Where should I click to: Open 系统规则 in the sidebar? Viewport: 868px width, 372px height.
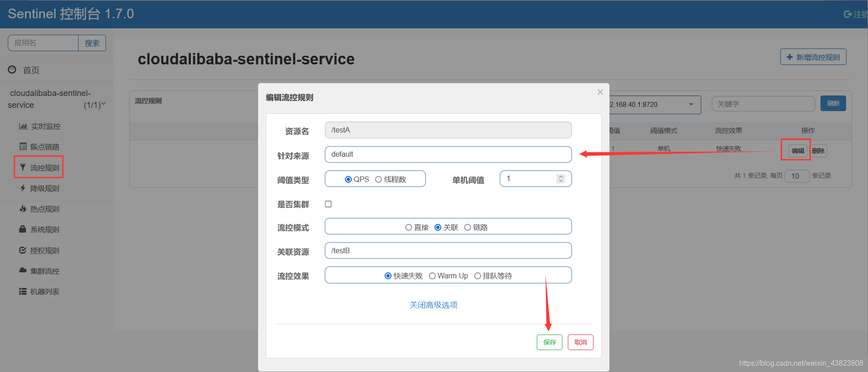(x=45, y=229)
